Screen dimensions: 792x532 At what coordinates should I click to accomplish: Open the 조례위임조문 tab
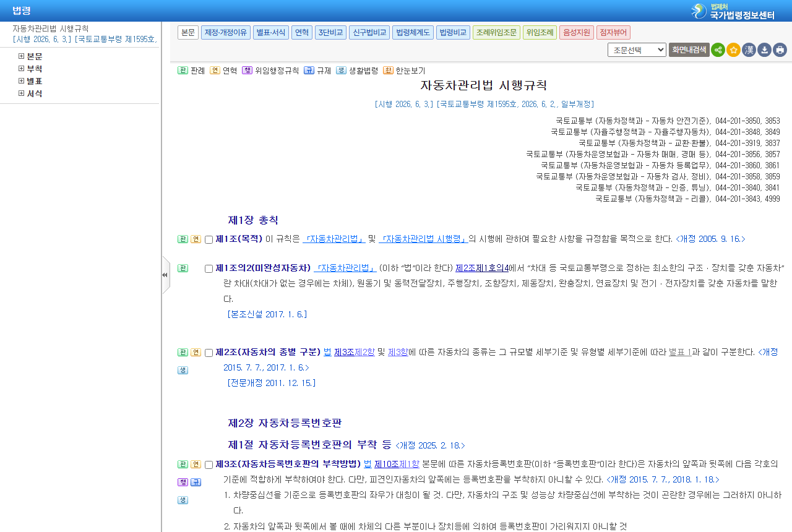coord(496,33)
